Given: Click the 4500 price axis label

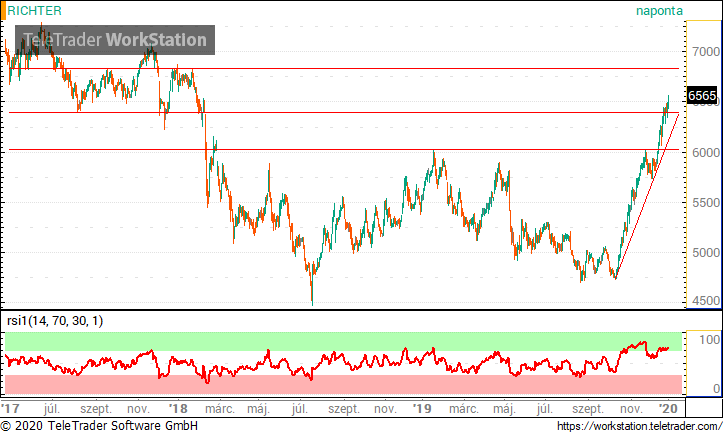Looking at the screenshot, I should click(706, 301).
